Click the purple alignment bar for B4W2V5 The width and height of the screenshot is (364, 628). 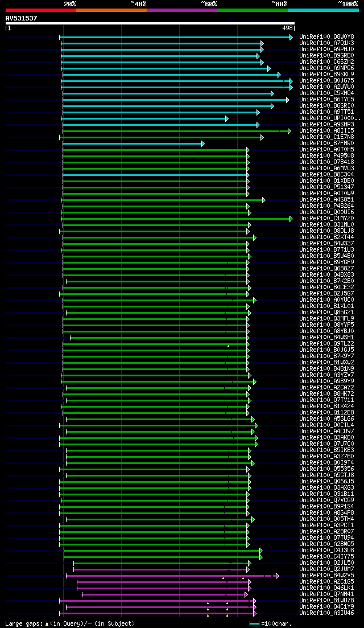[172, 576]
